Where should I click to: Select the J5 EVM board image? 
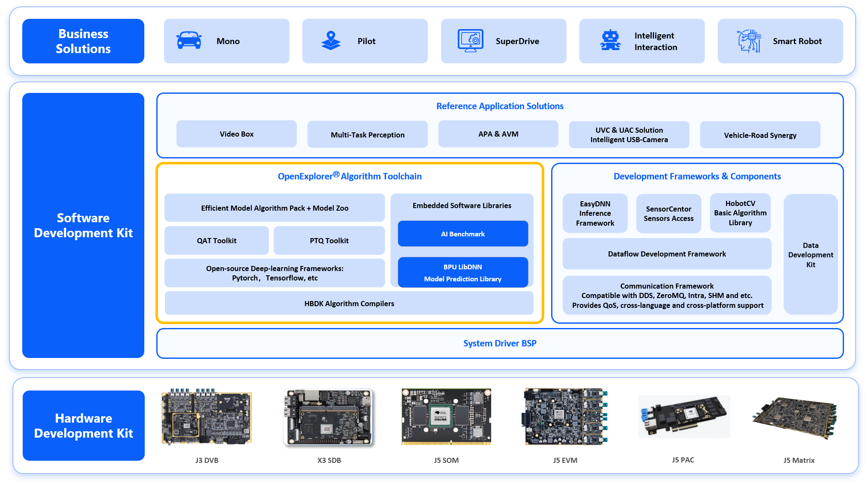pyautogui.click(x=565, y=417)
